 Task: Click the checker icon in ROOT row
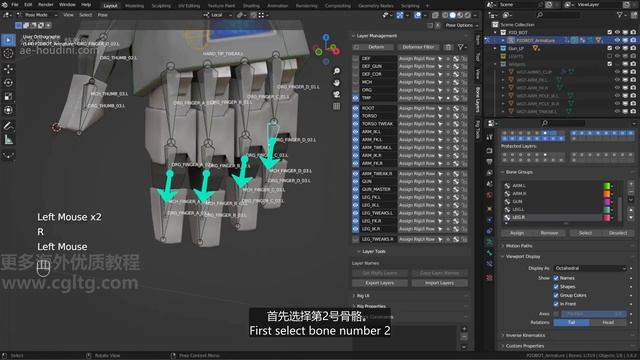click(x=456, y=108)
